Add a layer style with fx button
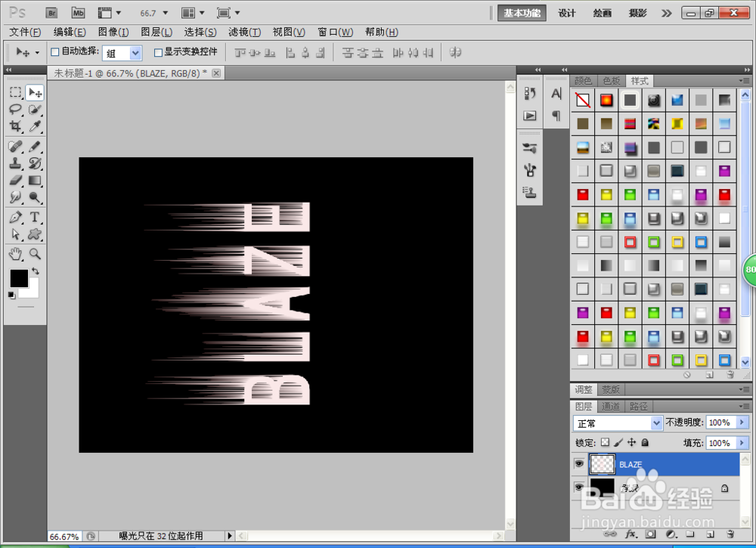The image size is (756, 548). pos(631,534)
